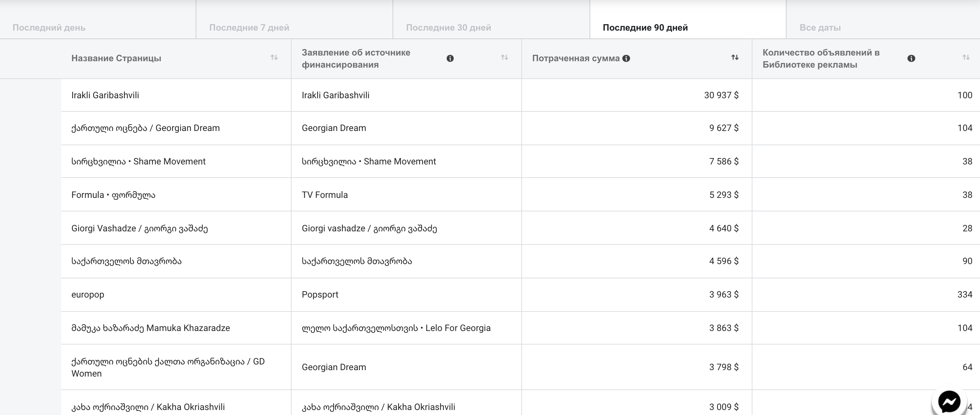This screenshot has width=980, height=415.
Task: Select amount 3 009 $
Action: pos(724,407)
